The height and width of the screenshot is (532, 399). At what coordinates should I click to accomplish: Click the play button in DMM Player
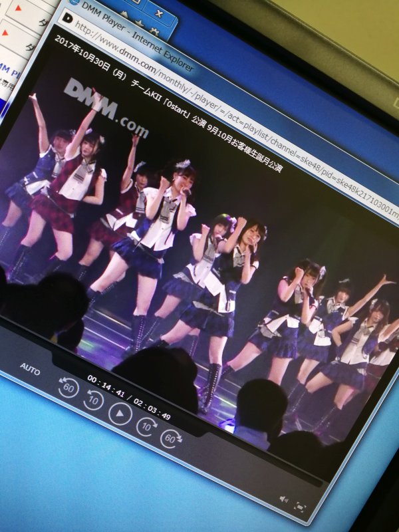tap(120, 414)
